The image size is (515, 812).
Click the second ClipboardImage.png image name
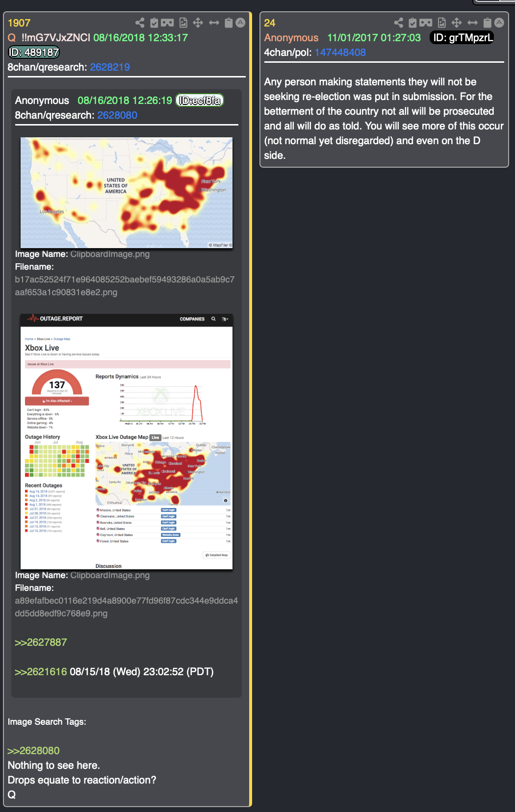coord(110,575)
